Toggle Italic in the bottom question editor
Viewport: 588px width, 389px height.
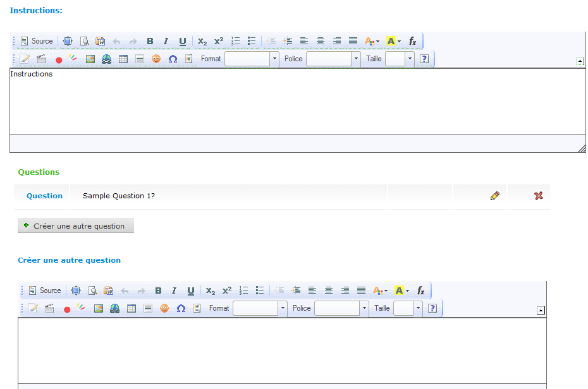coord(175,290)
